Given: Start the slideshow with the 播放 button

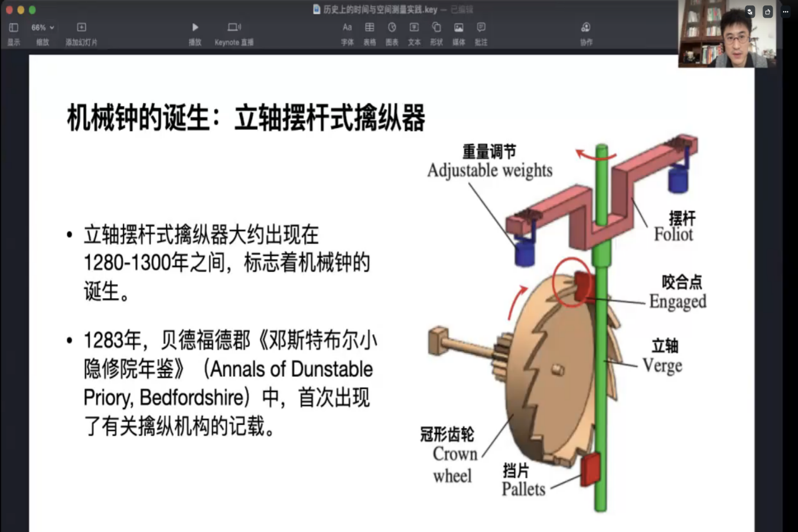Looking at the screenshot, I should [x=195, y=27].
